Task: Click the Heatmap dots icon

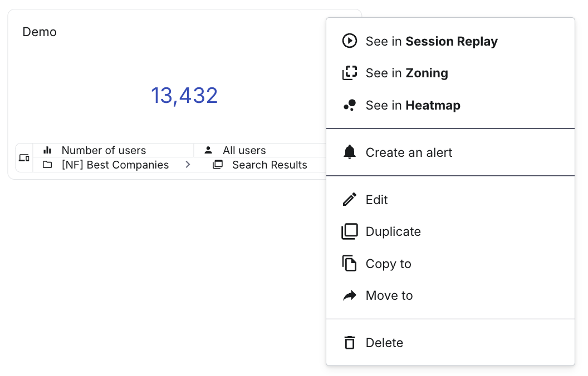Action: coord(350,105)
